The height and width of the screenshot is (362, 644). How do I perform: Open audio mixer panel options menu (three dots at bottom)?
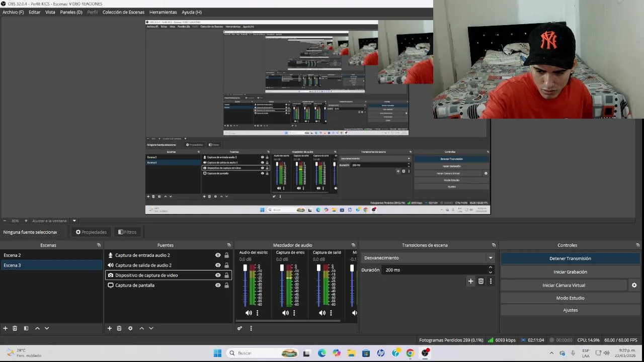251,328
